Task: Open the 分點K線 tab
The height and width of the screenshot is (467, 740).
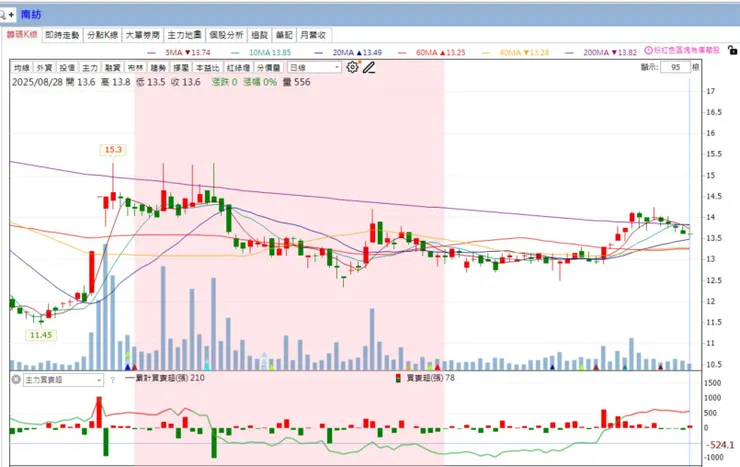Action: [x=102, y=35]
